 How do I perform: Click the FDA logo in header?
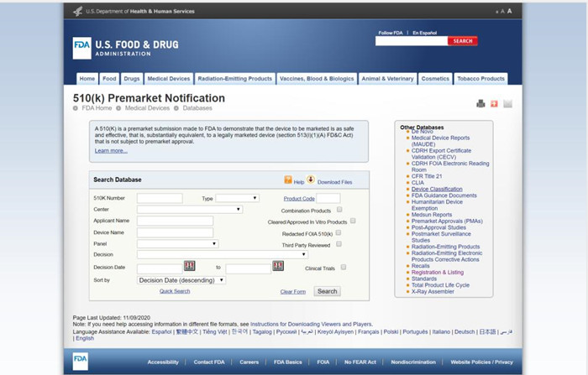click(81, 47)
